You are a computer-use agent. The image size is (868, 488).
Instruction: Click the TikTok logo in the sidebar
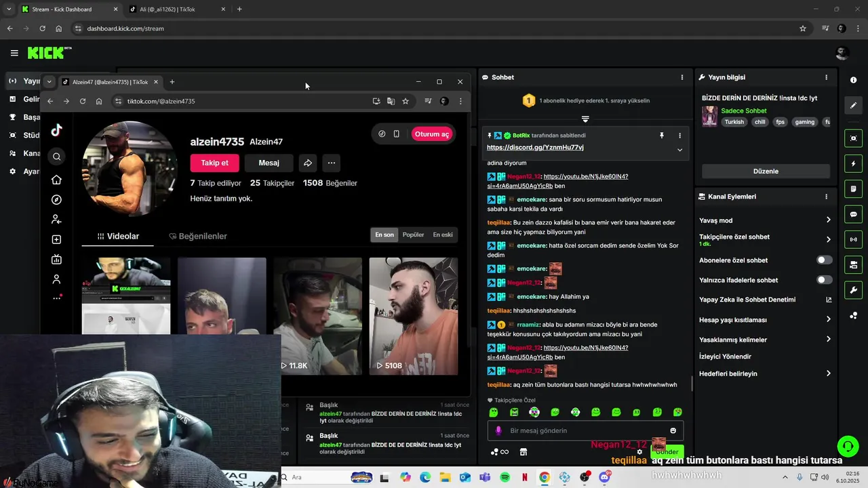pyautogui.click(x=56, y=130)
